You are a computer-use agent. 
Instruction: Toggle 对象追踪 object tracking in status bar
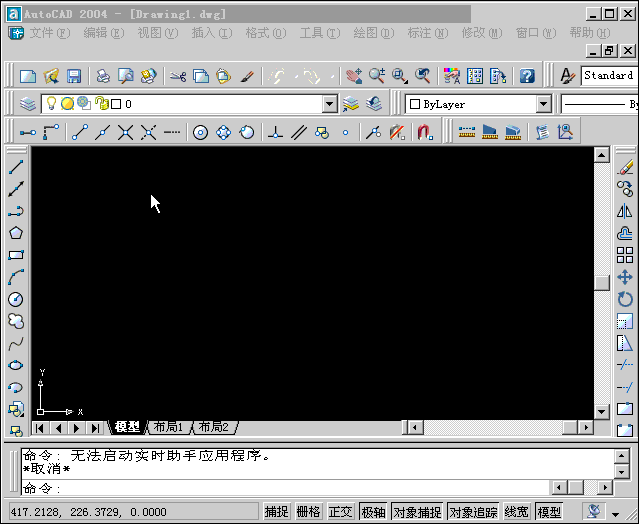click(473, 511)
